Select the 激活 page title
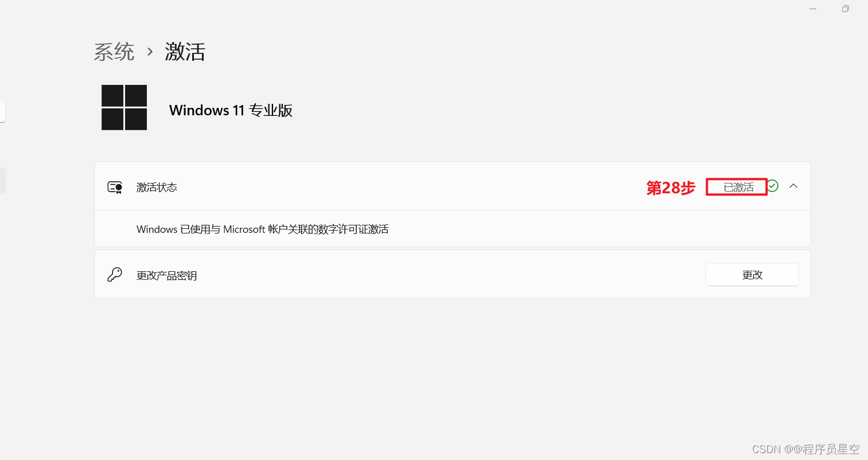Image resolution: width=868 pixels, height=460 pixels. click(185, 52)
